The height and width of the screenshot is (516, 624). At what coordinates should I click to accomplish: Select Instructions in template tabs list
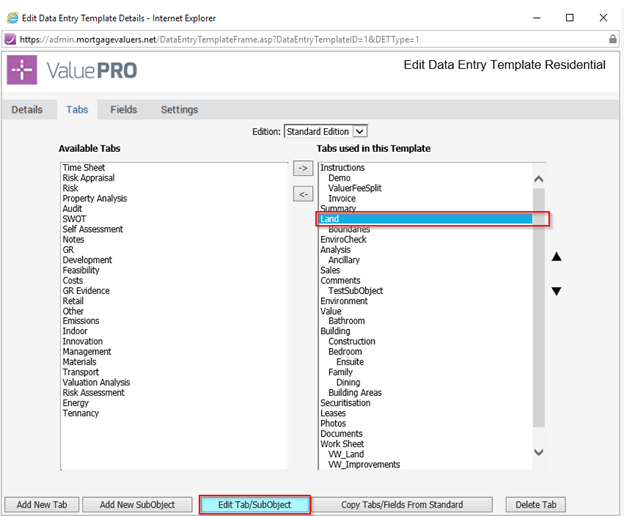pyautogui.click(x=342, y=167)
